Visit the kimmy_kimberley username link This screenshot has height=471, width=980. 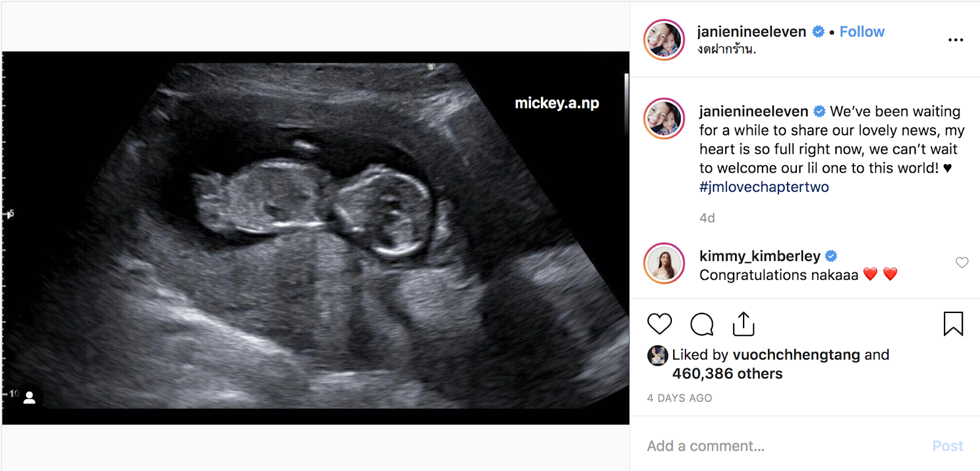pyautogui.click(x=759, y=256)
